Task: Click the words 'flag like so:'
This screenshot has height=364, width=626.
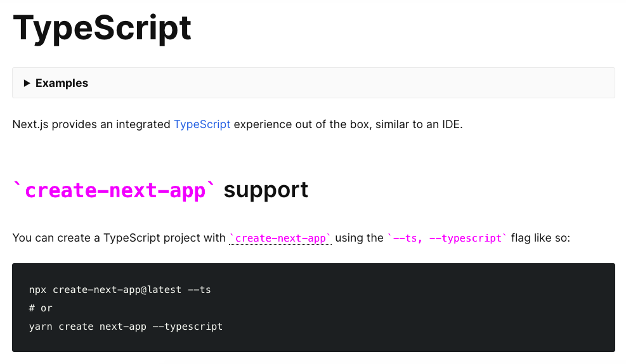Action: click(540, 238)
